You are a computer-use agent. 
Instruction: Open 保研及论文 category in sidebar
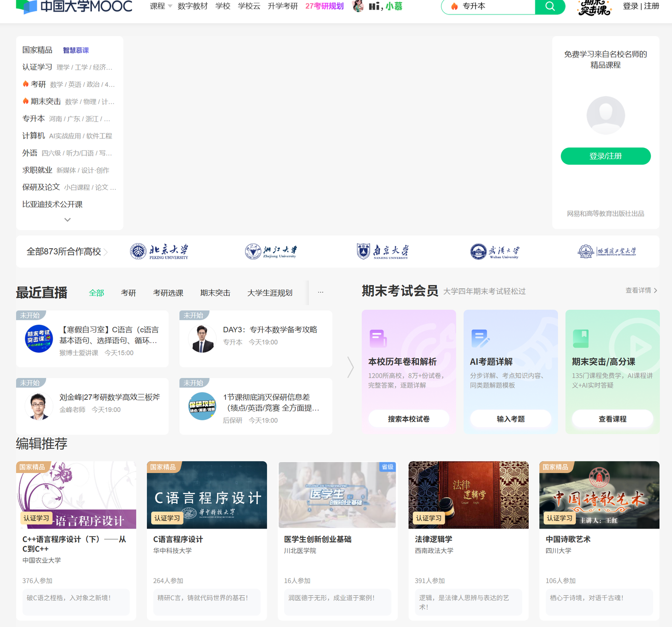(41, 187)
